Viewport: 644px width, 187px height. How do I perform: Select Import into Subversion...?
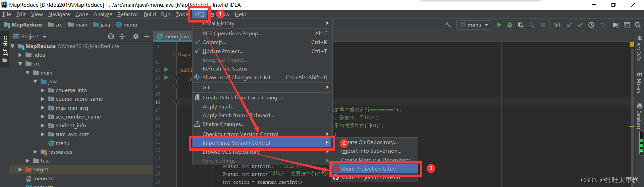tap(375, 151)
